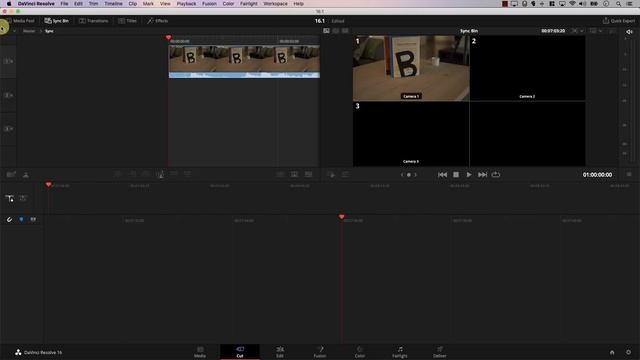Click the lower timeline red playhead marker
The height and width of the screenshot is (360, 640).
(341, 217)
